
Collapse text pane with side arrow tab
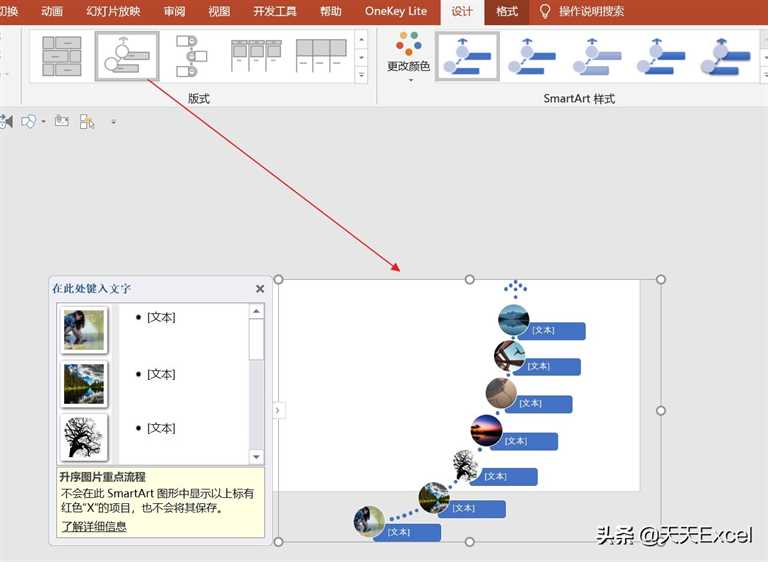279,410
